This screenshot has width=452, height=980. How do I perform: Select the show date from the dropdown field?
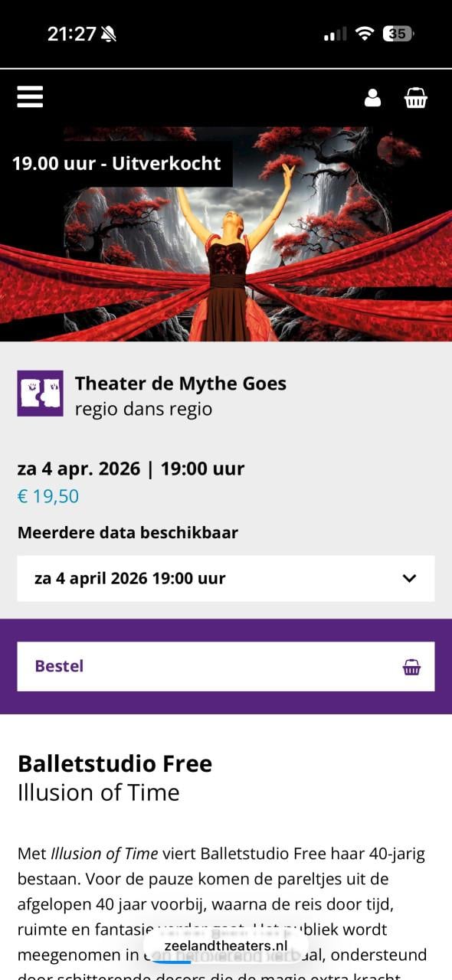(x=129, y=578)
